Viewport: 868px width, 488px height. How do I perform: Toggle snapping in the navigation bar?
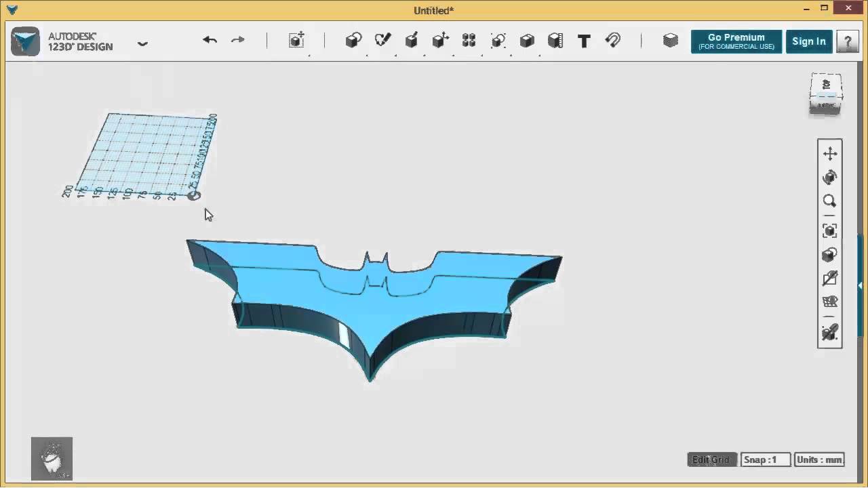tap(830, 332)
